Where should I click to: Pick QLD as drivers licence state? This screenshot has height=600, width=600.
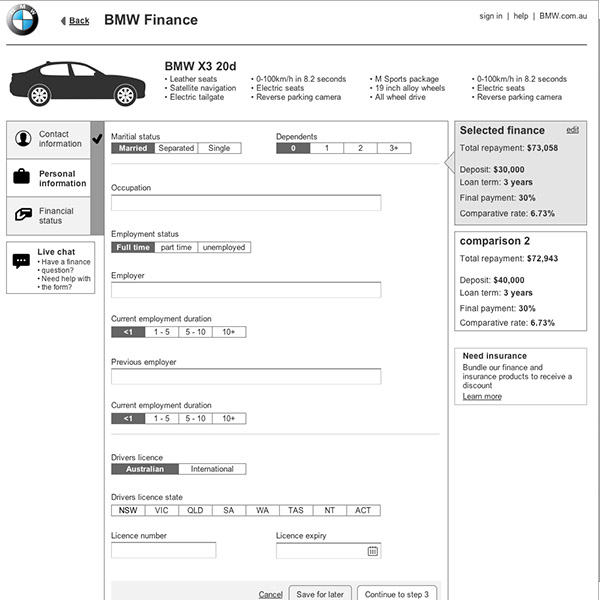point(195,510)
